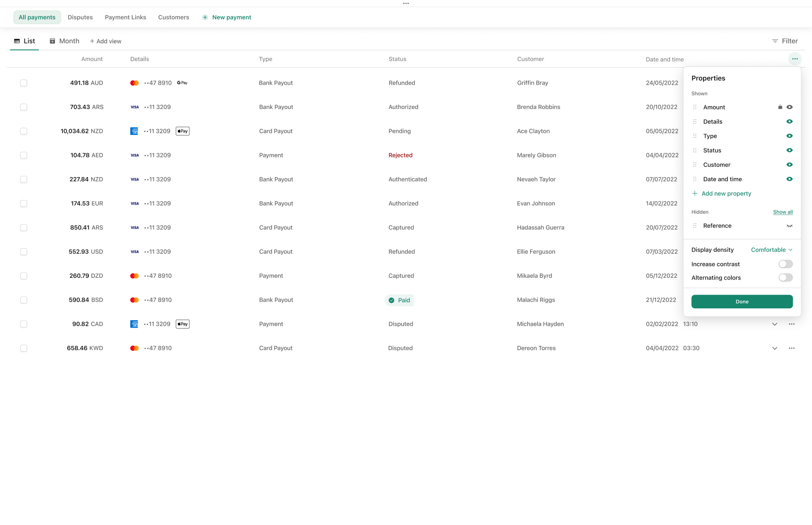Image resolution: width=812 pixels, height=525 pixels.
Task: Open the three-dot menu for the Dereon Torres row
Action: 792,348
